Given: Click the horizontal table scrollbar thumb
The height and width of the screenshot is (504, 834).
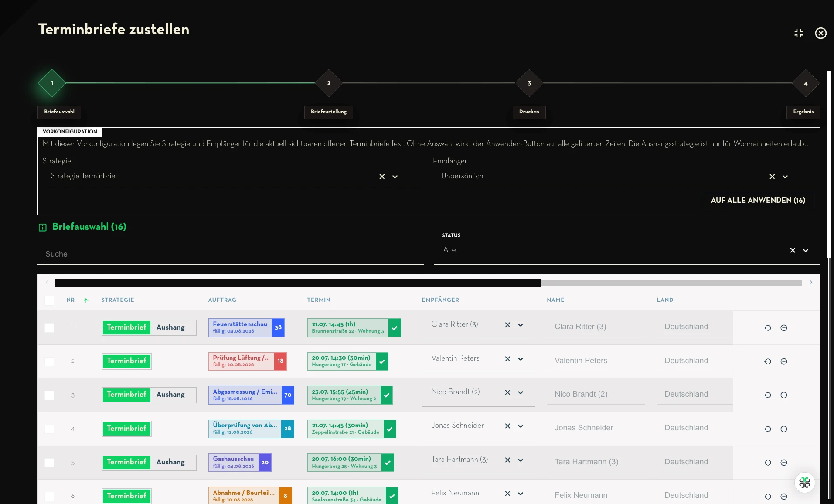Looking at the screenshot, I should pyautogui.click(x=298, y=283).
